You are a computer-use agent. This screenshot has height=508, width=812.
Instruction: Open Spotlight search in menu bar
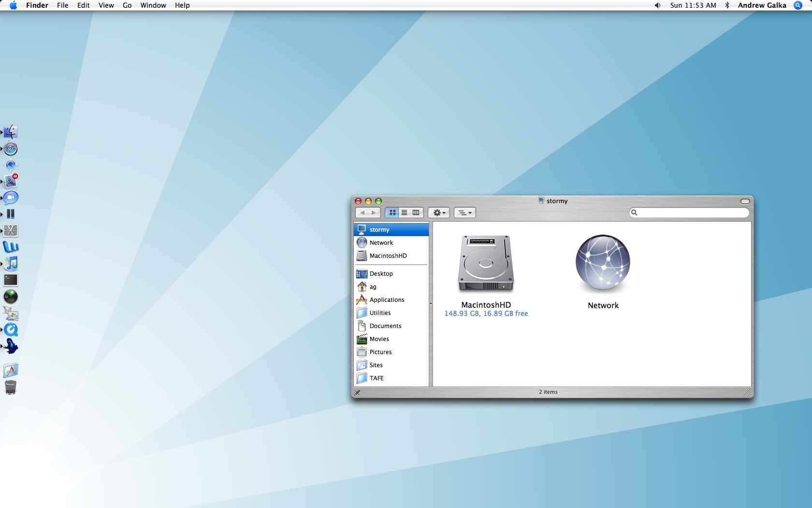pyautogui.click(x=798, y=5)
